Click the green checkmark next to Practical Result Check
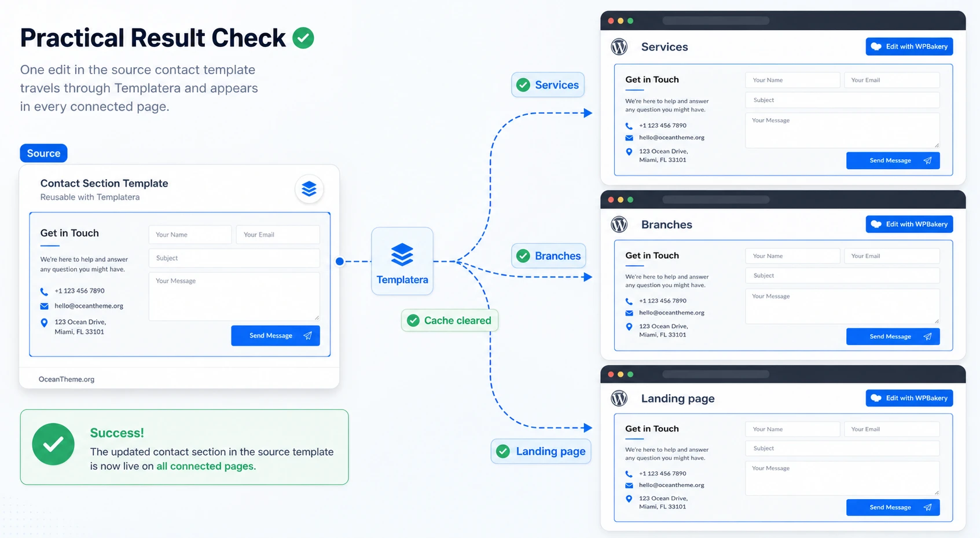980x538 pixels. [303, 38]
